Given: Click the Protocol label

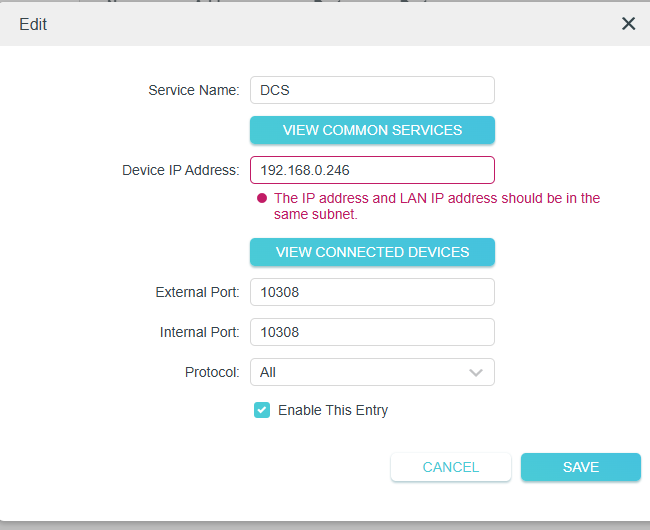Looking at the screenshot, I should click(x=212, y=372).
